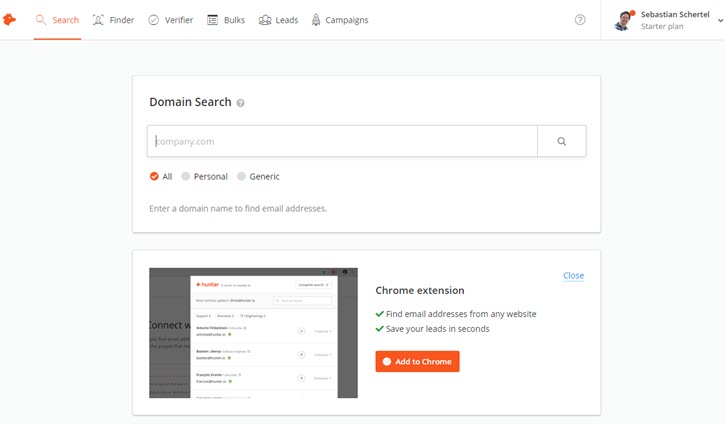The width and height of the screenshot is (725, 424).
Task: Click the company.com domain input field
Action: click(342, 141)
